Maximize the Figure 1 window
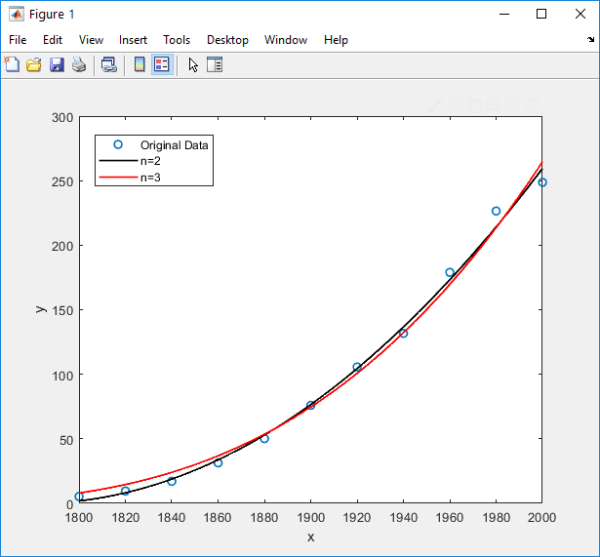Screen dimensions: 600x557 click(541, 14)
